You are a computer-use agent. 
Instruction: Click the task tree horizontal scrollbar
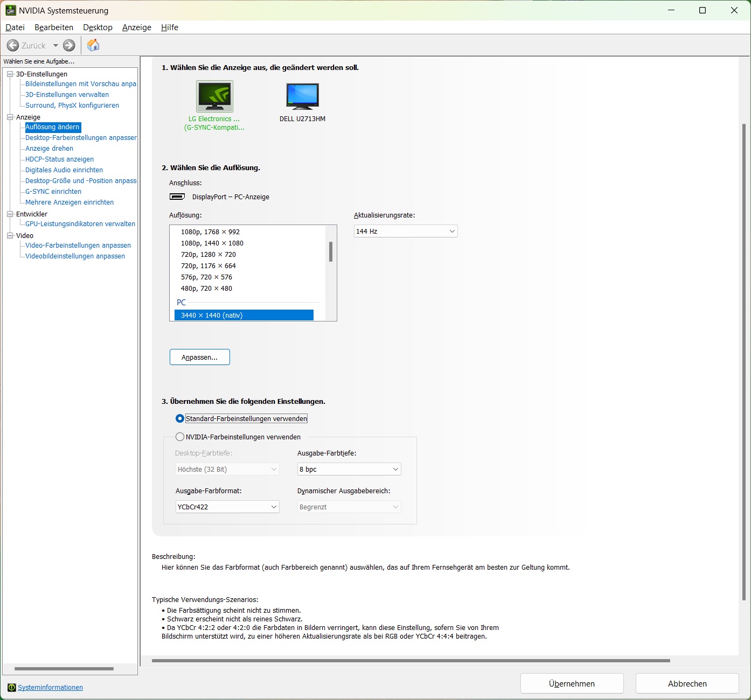(64, 669)
